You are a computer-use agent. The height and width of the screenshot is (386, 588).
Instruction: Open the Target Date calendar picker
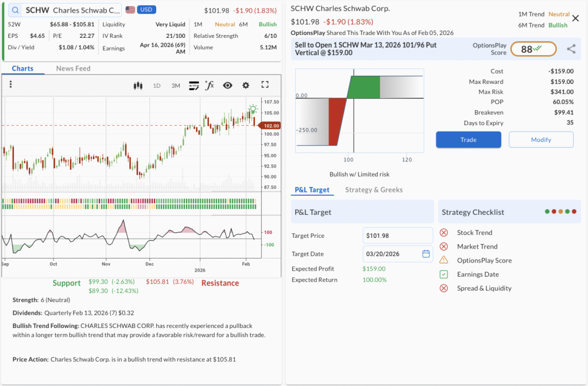425,254
